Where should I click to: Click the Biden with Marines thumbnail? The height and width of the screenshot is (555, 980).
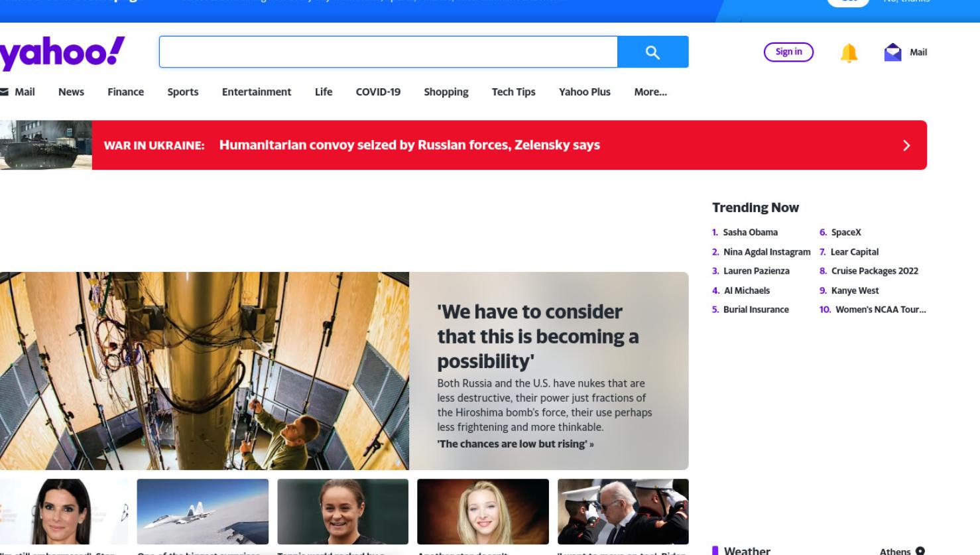click(x=623, y=511)
